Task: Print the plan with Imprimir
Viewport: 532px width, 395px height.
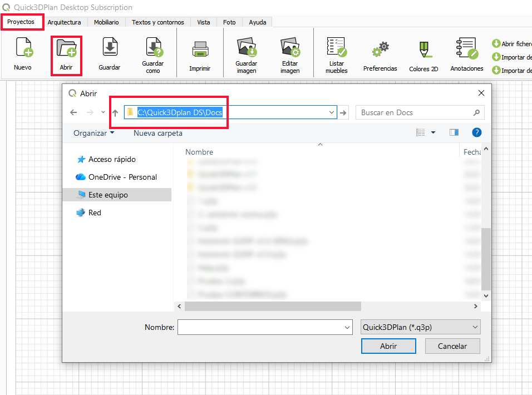Action: (200, 49)
